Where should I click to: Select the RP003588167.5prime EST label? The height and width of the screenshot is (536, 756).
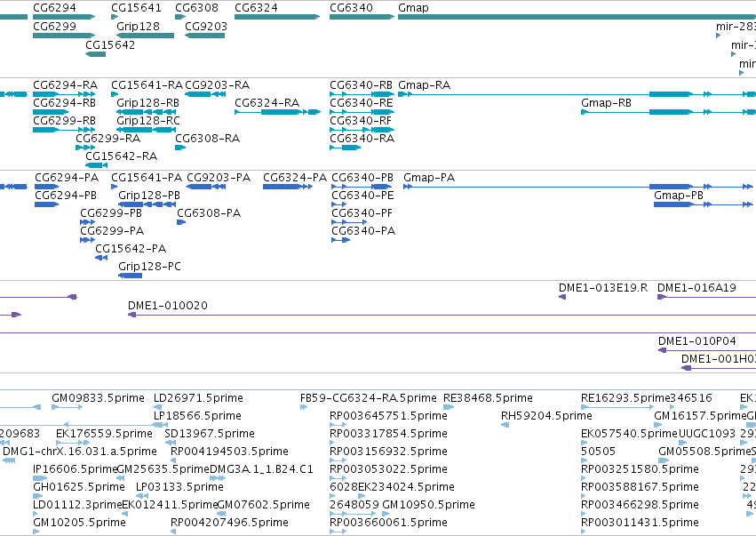tap(640, 487)
